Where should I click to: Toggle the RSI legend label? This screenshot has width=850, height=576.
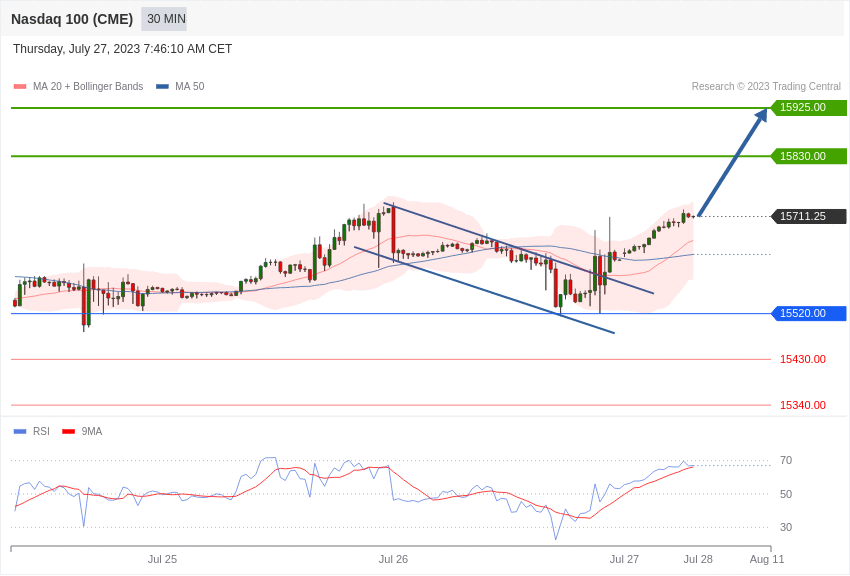(41, 432)
